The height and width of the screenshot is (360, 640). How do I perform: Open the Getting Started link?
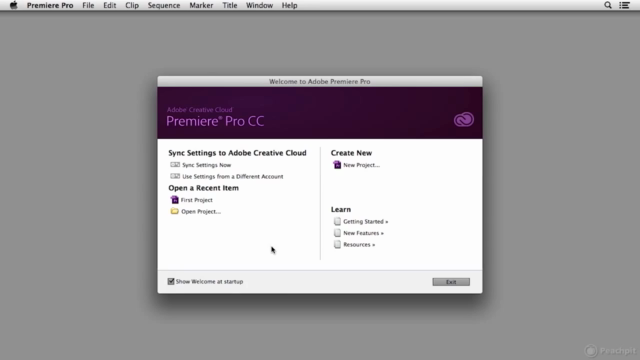click(x=366, y=221)
